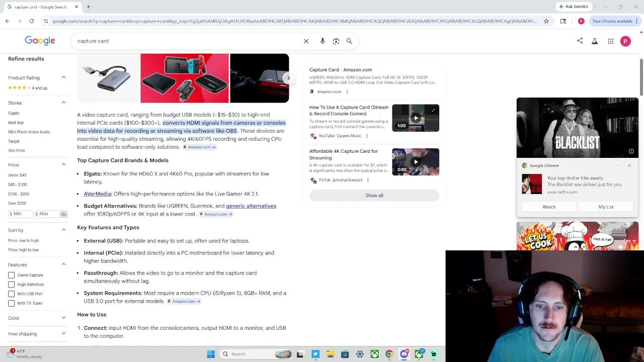
Task: Open Settings gear from the taskbar
Action: click(x=360, y=354)
